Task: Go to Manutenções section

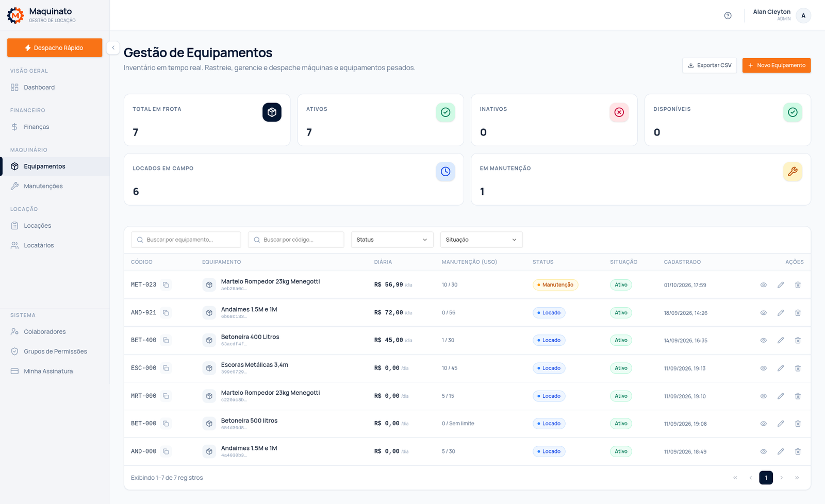Action: [x=55, y=186]
